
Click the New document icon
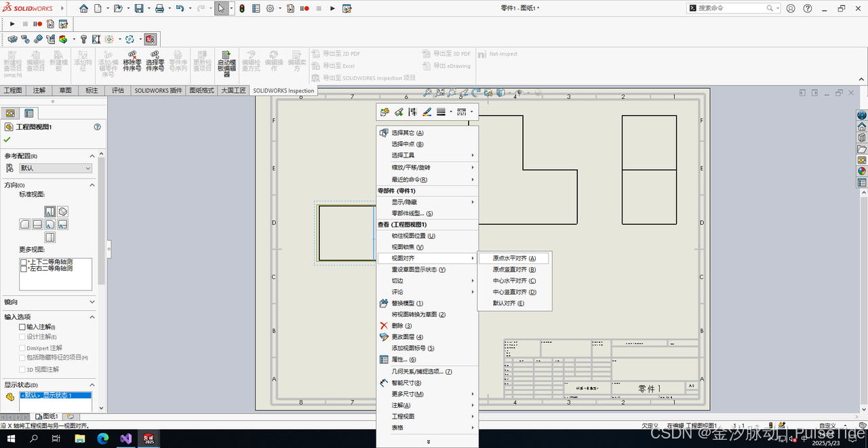point(98,9)
